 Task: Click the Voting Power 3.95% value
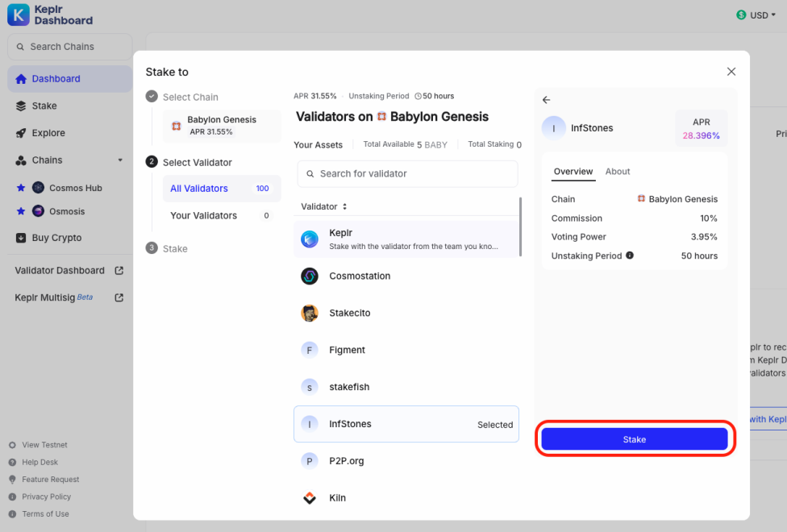pyautogui.click(x=704, y=237)
